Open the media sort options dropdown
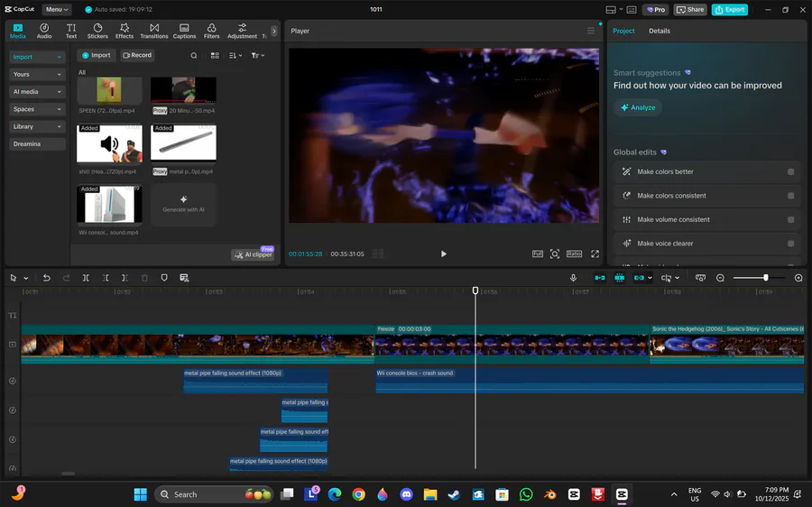This screenshot has width=812, height=507. click(x=235, y=55)
